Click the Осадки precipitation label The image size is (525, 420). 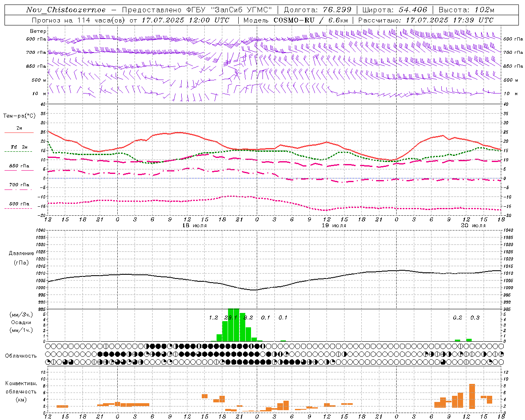click(x=21, y=322)
